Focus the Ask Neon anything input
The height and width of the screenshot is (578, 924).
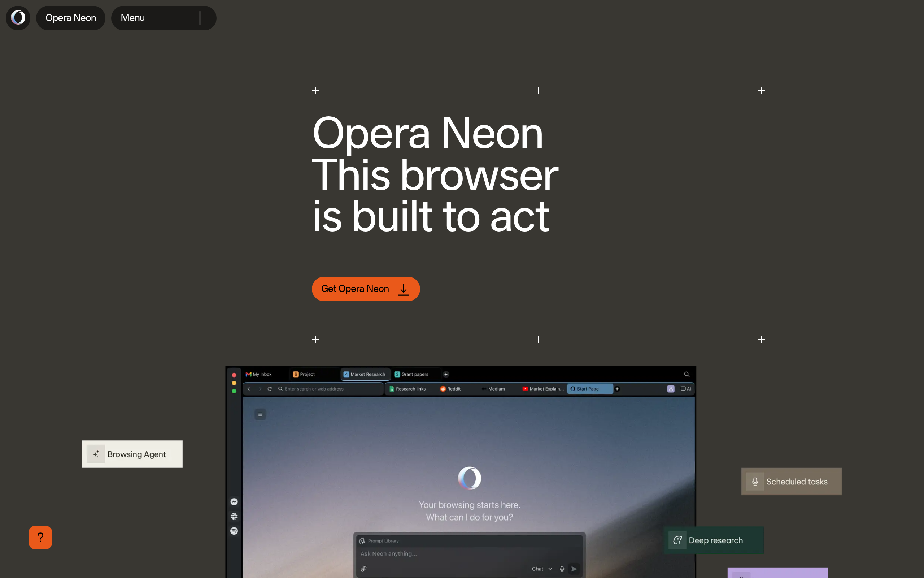click(469, 553)
